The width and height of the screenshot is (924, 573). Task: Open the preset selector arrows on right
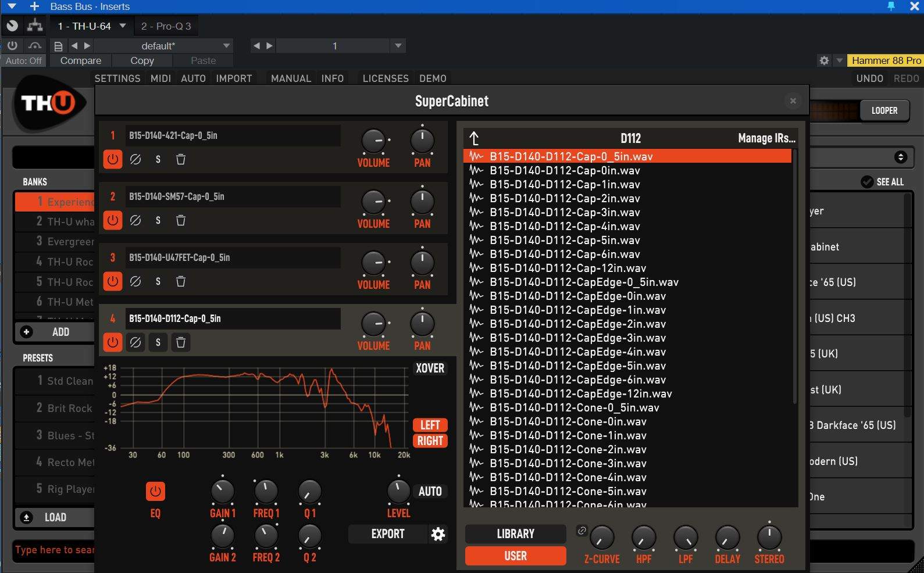pyautogui.click(x=901, y=157)
